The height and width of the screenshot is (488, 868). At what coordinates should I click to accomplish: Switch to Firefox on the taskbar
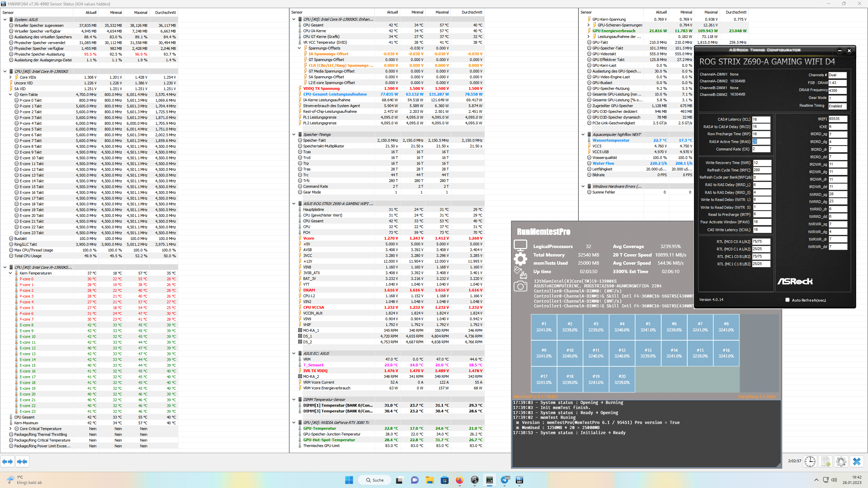point(459,480)
